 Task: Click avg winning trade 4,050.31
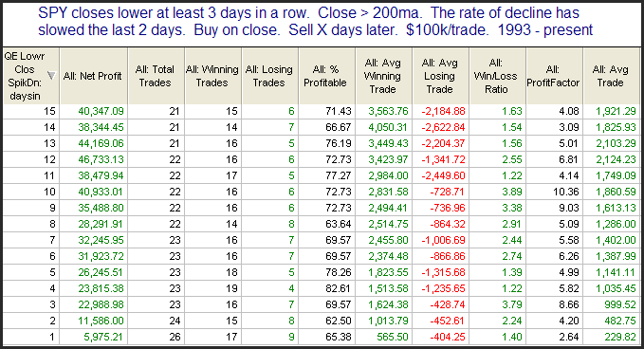[389, 127]
